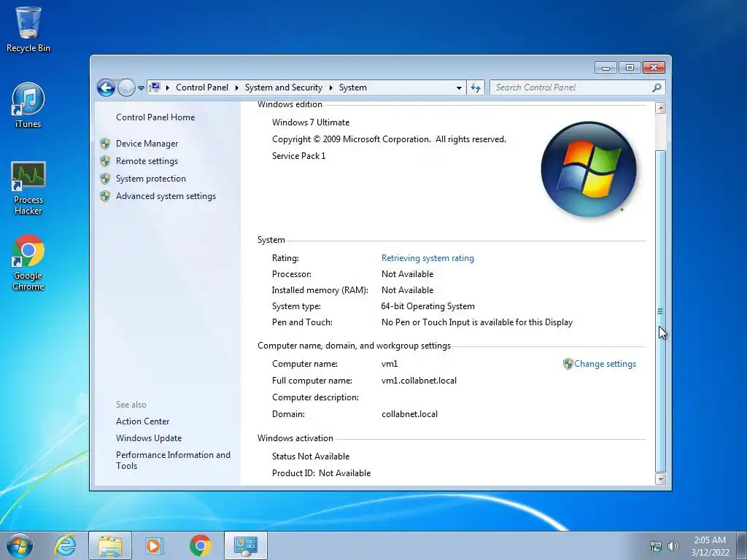Screen dimensions: 747x560
Task: Click the shield icon beside Change settings
Action: [x=568, y=364]
